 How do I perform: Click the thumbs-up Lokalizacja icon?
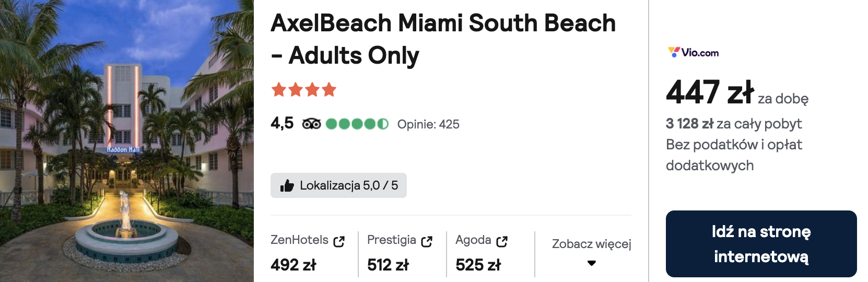pyautogui.click(x=287, y=185)
